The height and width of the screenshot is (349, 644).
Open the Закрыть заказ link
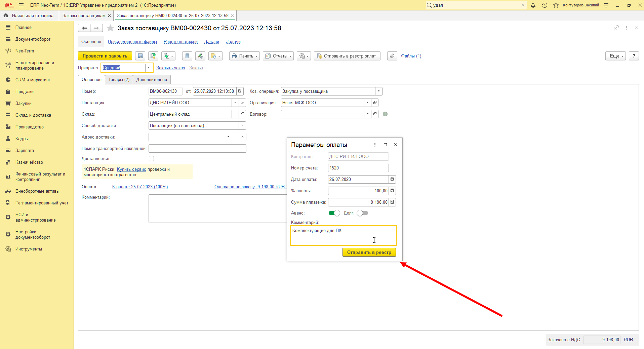[170, 68]
